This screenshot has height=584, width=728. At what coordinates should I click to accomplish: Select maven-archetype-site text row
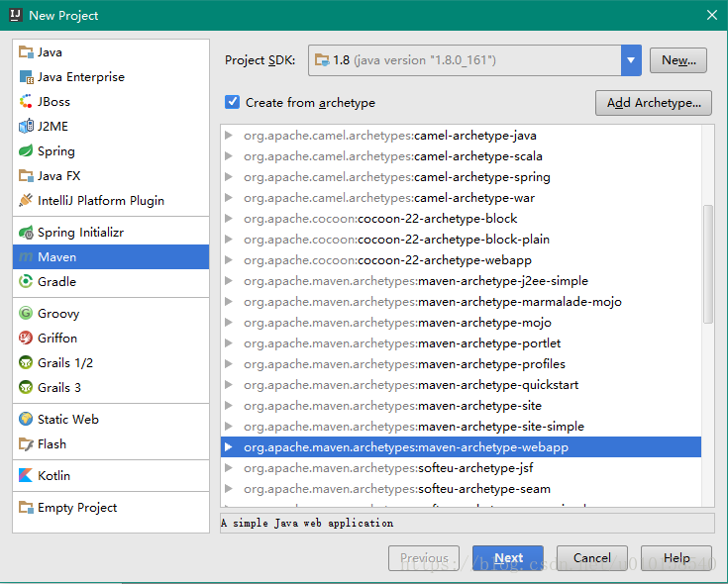click(x=392, y=406)
